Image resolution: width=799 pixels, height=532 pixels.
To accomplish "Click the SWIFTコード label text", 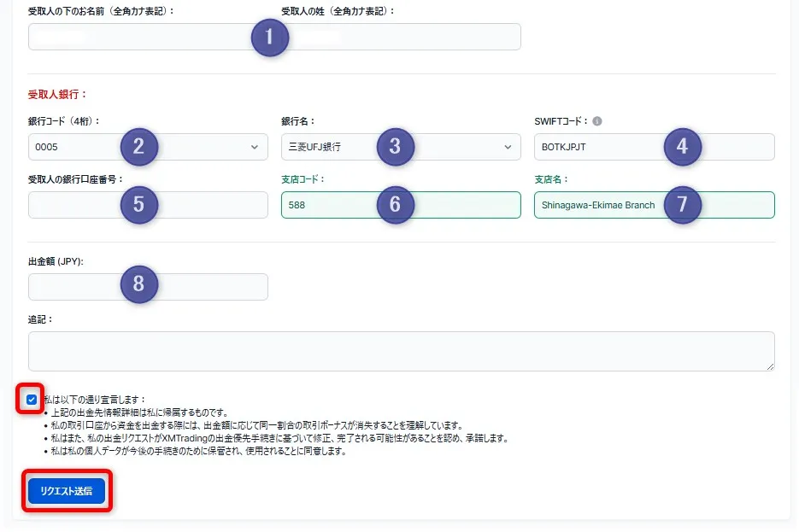I will click(x=561, y=121).
